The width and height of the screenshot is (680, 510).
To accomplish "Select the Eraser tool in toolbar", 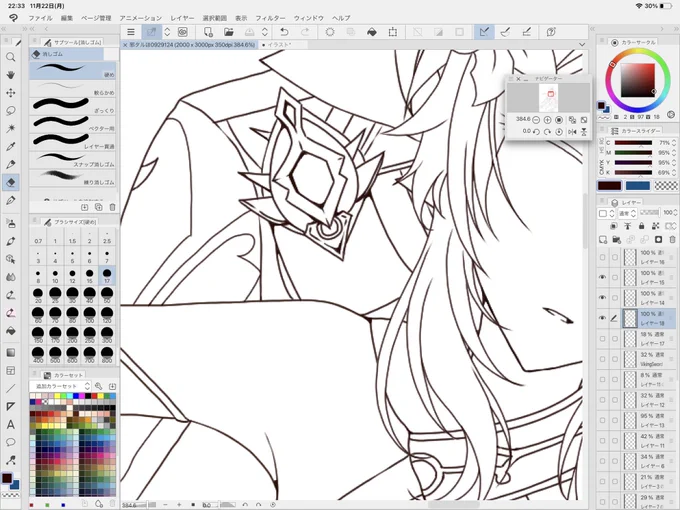I will coord(11,182).
